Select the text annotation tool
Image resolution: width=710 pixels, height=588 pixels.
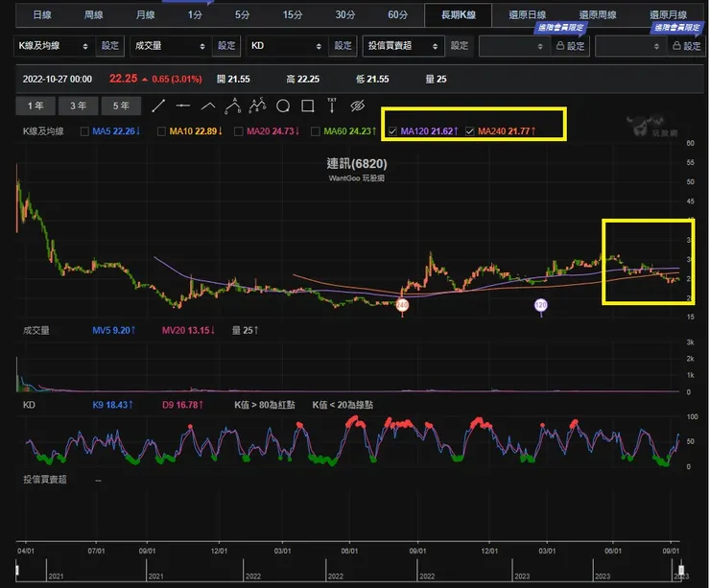tap(332, 106)
